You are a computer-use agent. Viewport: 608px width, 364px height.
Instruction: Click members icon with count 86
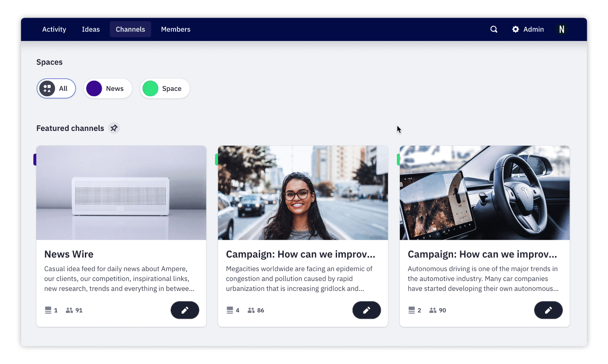point(251,310)
